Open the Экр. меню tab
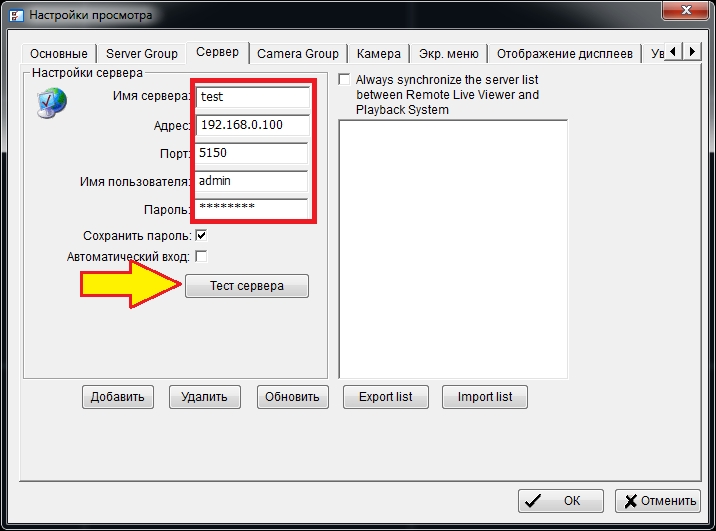Viewport: 716px width, 531px height. [x=447, y=54]
